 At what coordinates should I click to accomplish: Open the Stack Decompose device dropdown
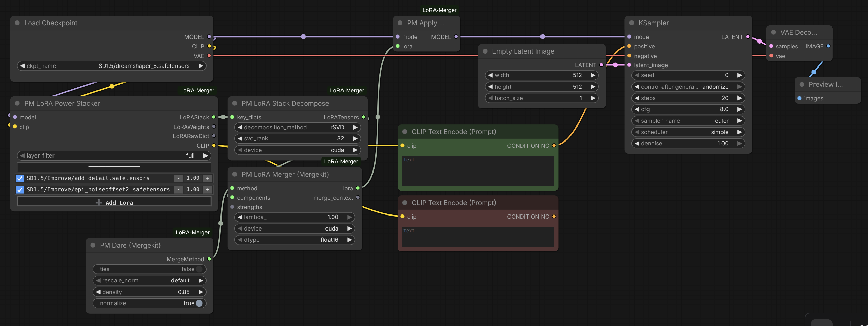[x=298, y=150]
